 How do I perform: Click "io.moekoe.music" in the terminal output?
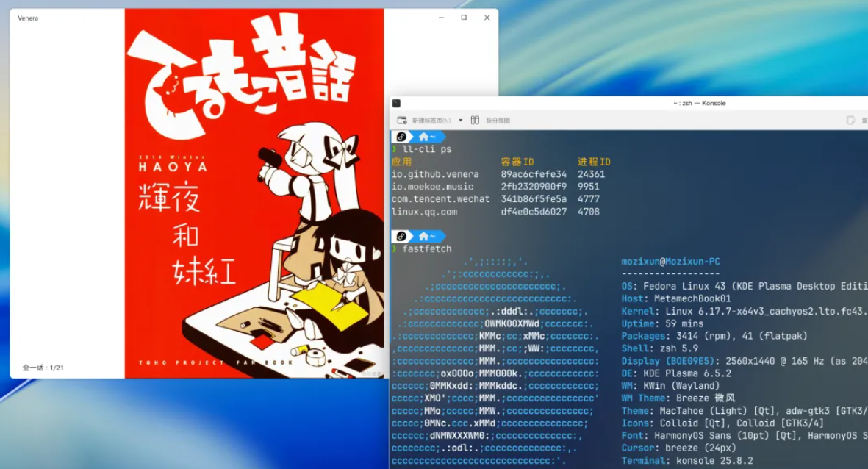[432, 187]
